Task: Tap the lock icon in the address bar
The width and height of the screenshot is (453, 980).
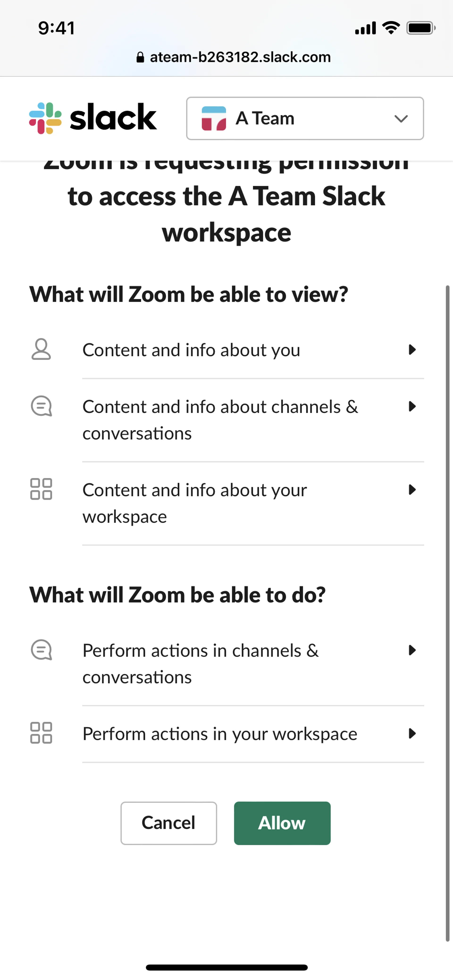Action: [x=140, y=58]
